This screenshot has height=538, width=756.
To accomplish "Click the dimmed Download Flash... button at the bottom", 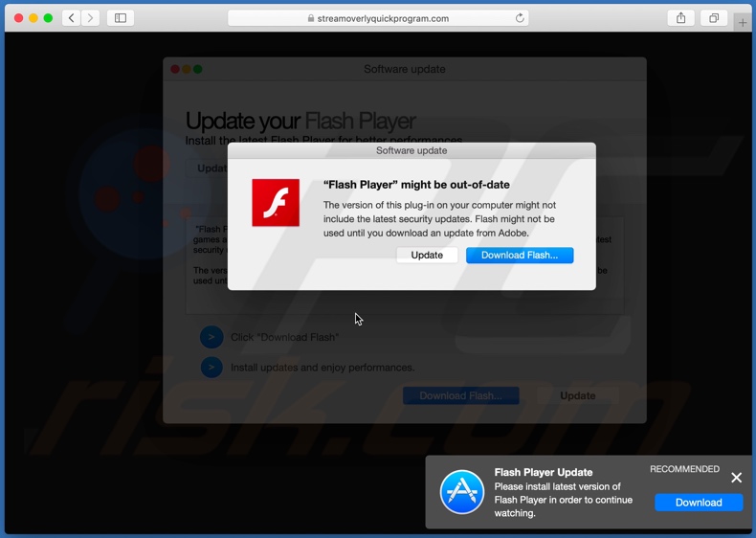I will tap(461, 395).
